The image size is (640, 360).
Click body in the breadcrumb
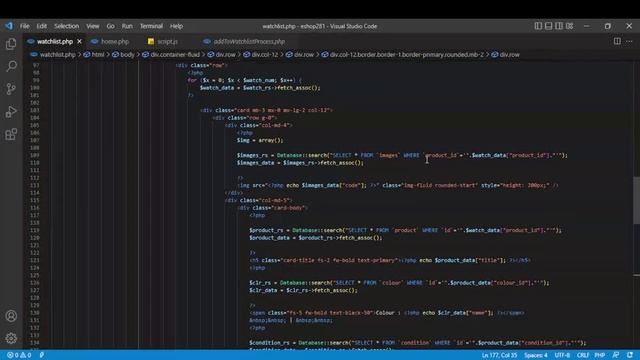(x=127, y=55)
